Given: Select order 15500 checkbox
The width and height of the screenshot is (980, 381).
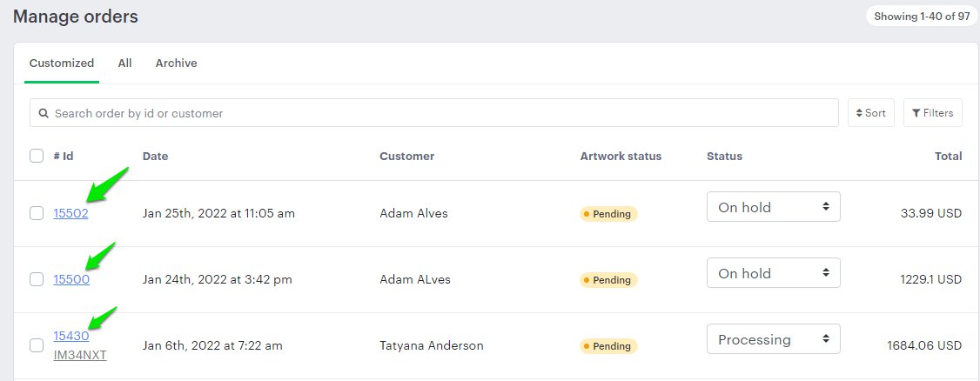Looking at the screenshot, I should click(x=37, y=279).
